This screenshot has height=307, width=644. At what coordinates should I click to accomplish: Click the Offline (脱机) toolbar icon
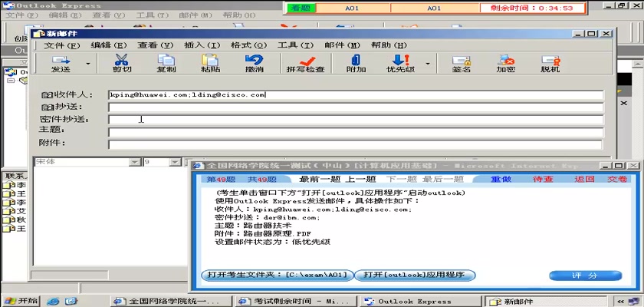coord(550,63)
